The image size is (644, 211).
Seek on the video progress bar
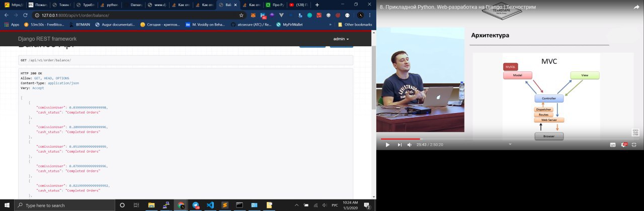point(510,139)
